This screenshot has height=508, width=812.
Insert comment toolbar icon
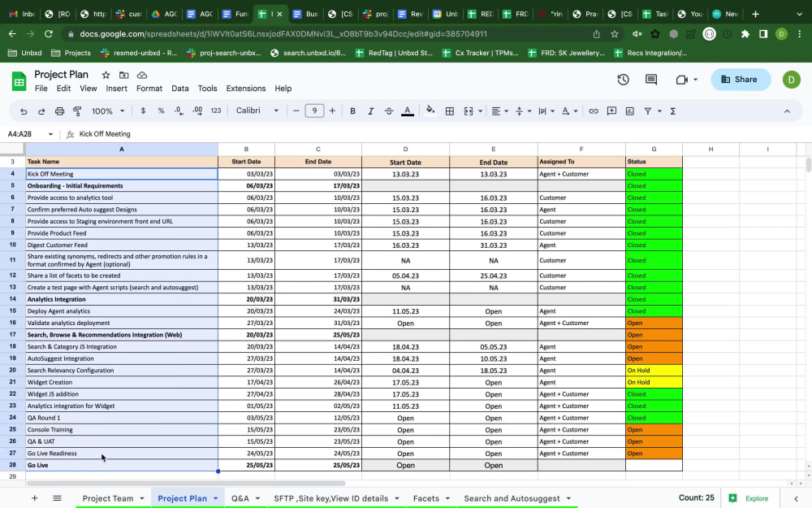[x=611, y=111]
